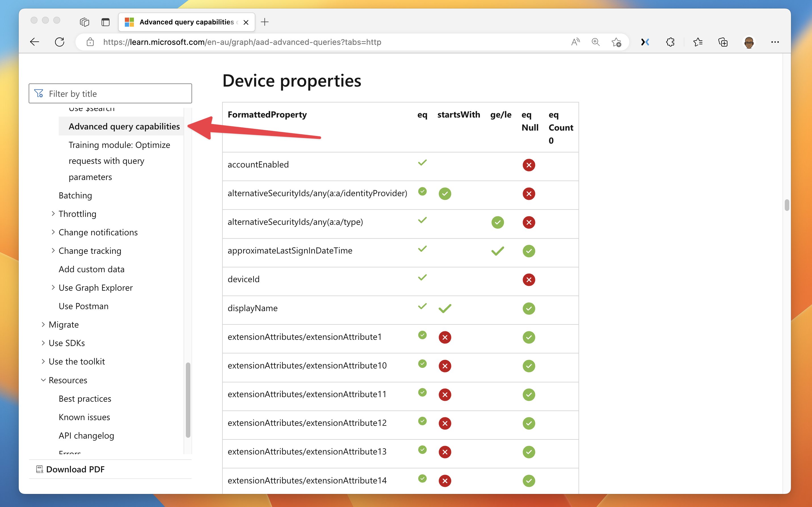Expand the Change notifications node

coord(53,232)
